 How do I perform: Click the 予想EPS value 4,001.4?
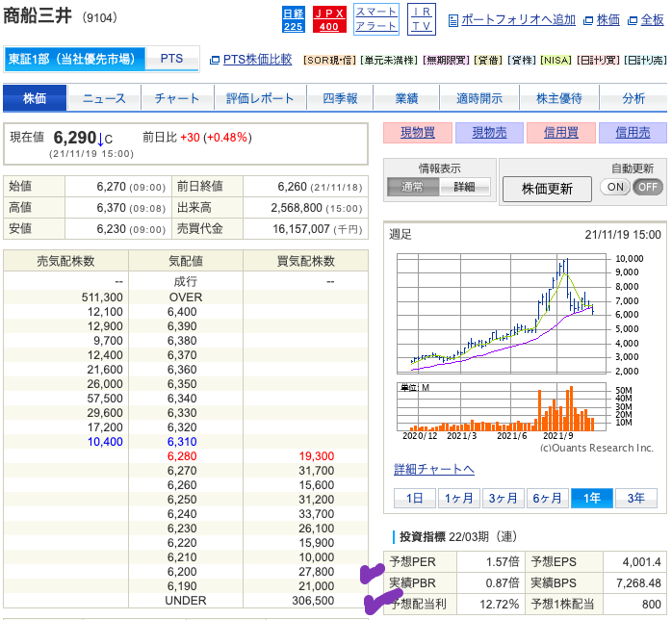641,561
